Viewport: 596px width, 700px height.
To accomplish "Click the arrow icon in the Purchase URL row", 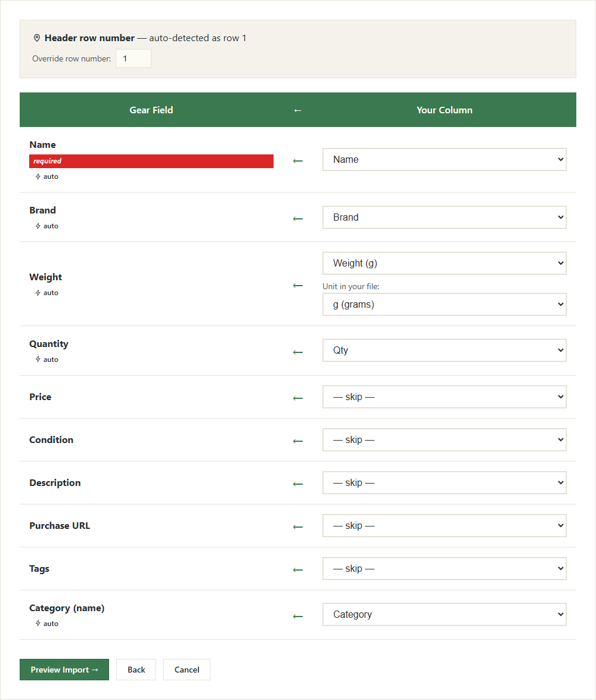I will (298, 526).
